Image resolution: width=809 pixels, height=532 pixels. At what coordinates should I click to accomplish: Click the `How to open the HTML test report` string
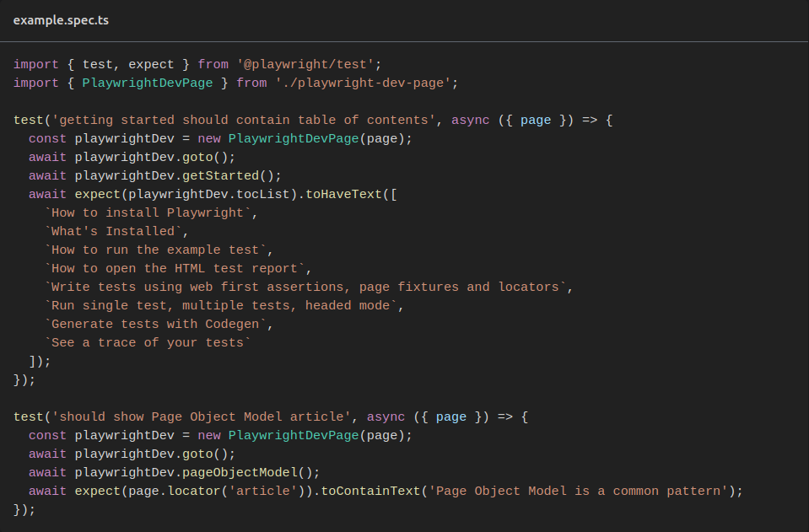pos(175,269)
